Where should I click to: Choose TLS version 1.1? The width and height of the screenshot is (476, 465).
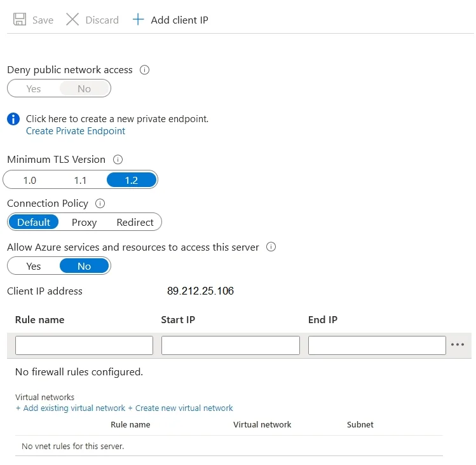(81, 180)
